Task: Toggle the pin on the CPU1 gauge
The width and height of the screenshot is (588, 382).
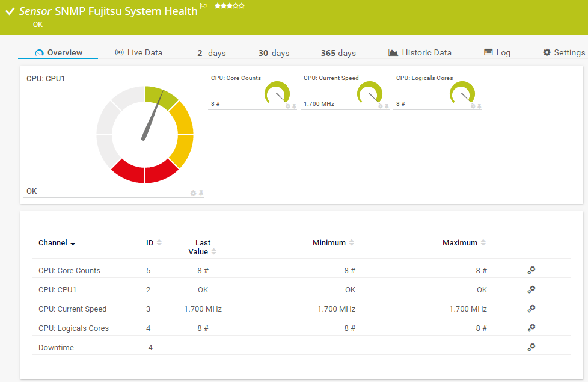Action: pyautogui.click(x=201, y=193)
